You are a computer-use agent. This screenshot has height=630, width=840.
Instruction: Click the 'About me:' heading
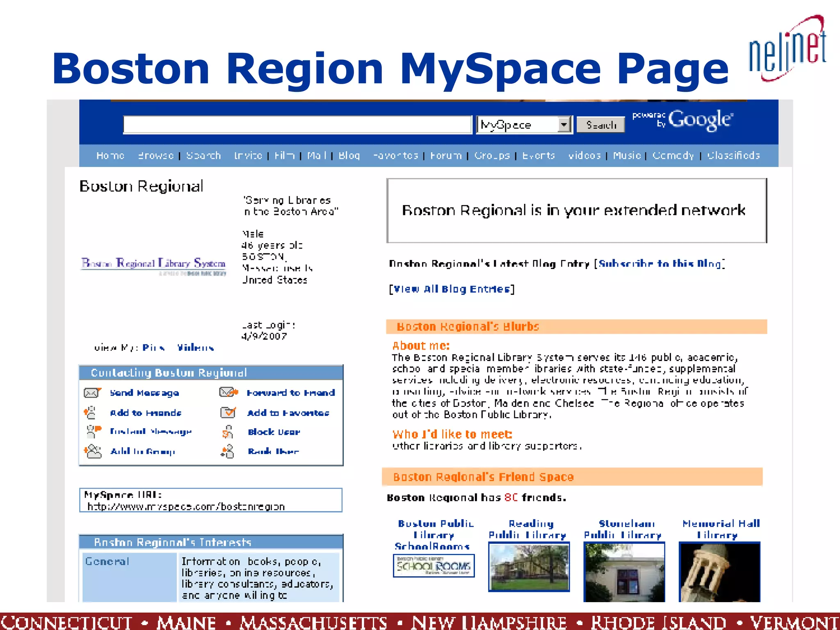click(421, 346)
